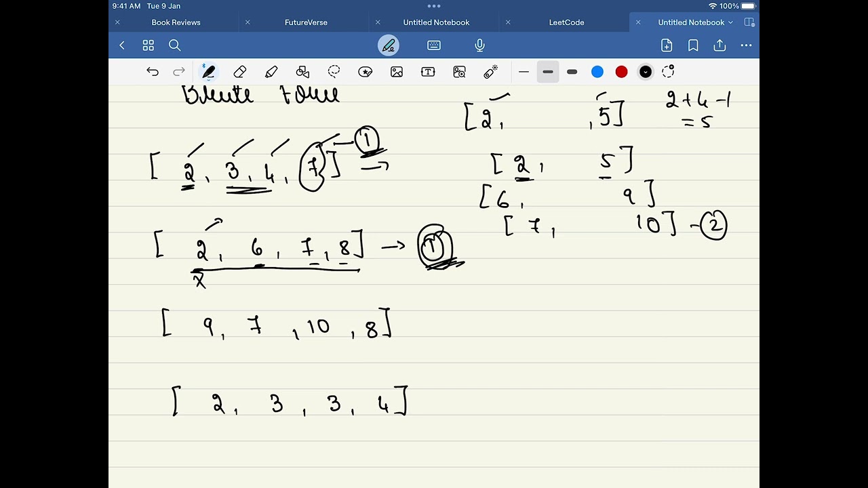Tap the Wi-Fi status icon

(713, 6)
